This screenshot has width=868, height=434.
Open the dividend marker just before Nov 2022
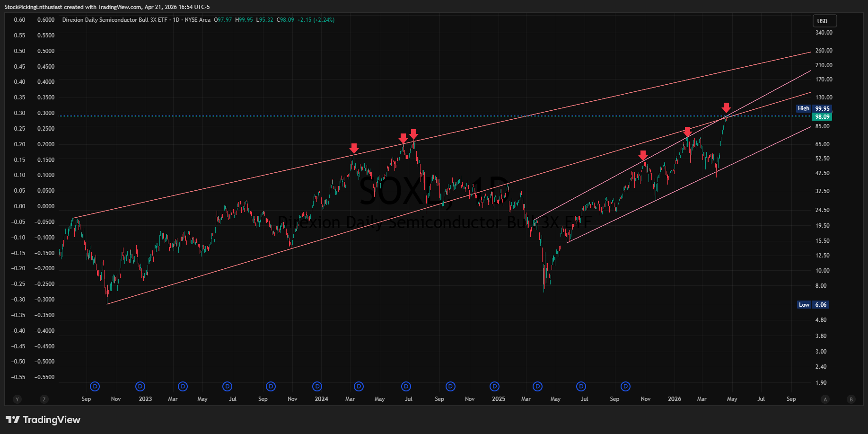pos(95,387)
